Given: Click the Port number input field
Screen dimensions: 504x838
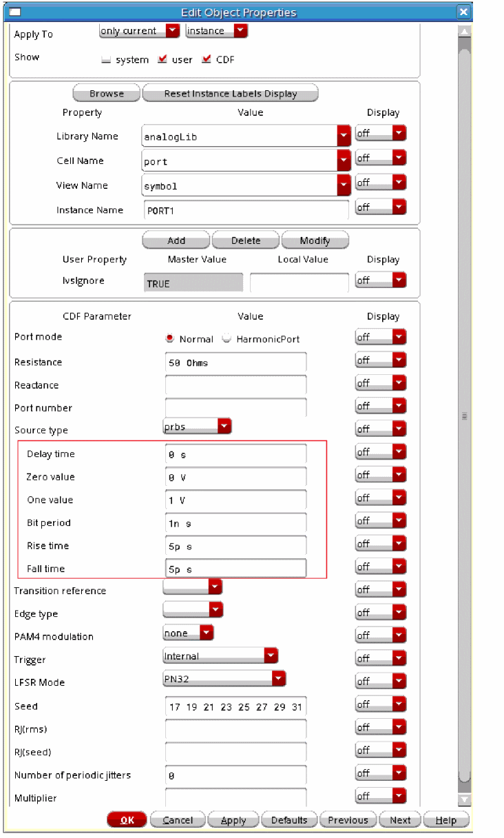Looking at the screenshot, I should (x=235, y=408).
